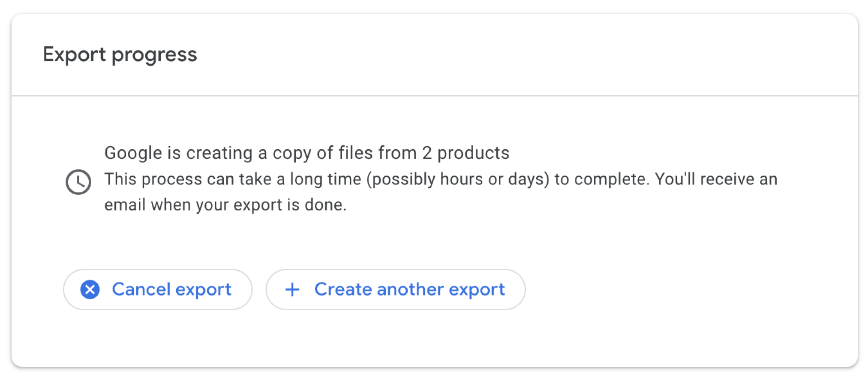Click the export-in-progress clock symbol
868x386 pixels.
[79, 181]
